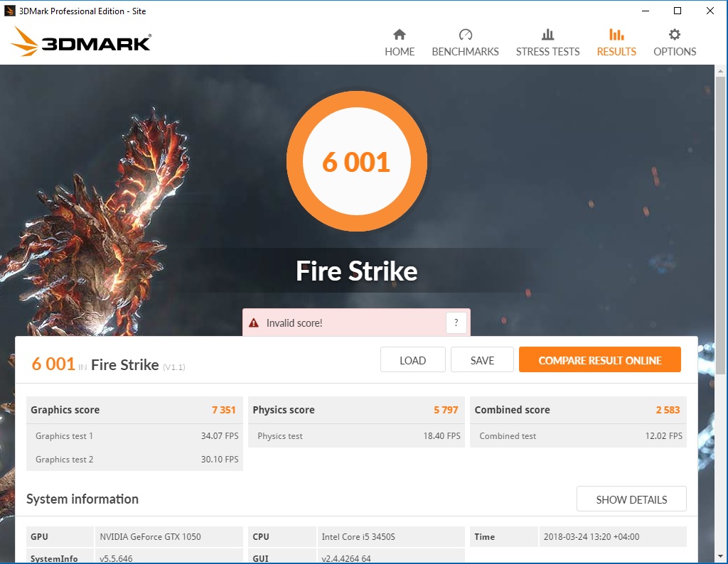Click the Invalid score! warning message

tap(294, 322)
